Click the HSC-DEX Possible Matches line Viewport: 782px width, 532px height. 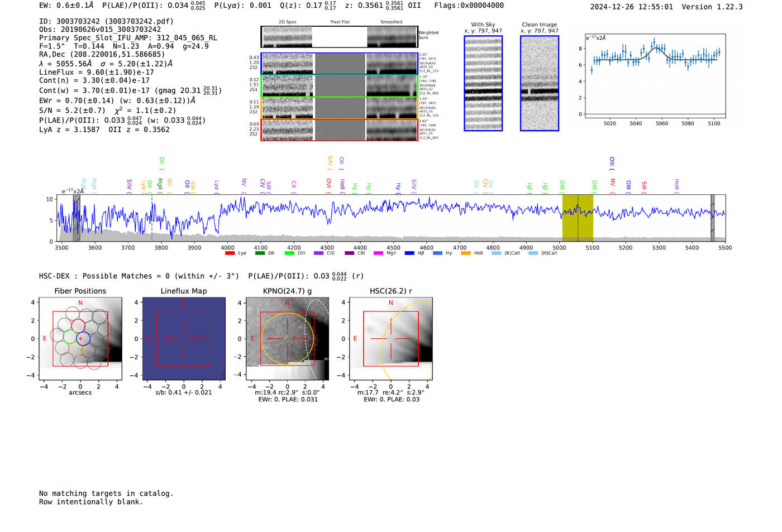click(x=201, y=276)
